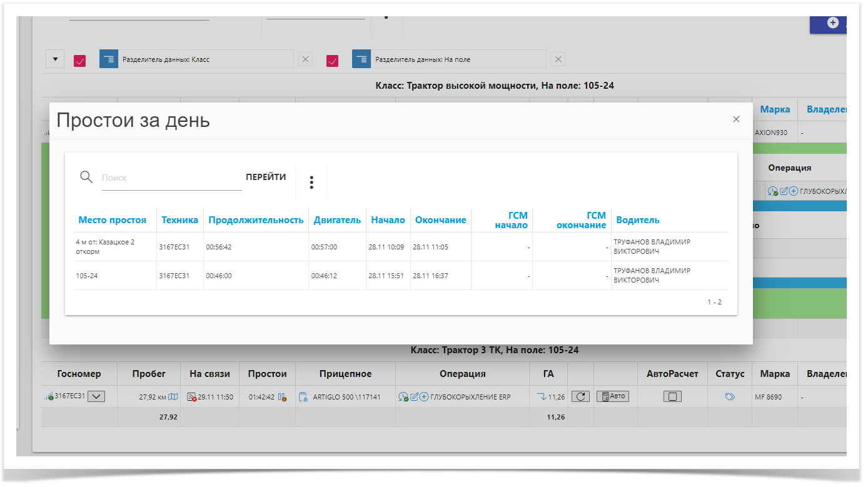The width and height of the screenshot is (868, 487).
Task: Open the three-dot options menu in the popup
Action: pos(311,183)
